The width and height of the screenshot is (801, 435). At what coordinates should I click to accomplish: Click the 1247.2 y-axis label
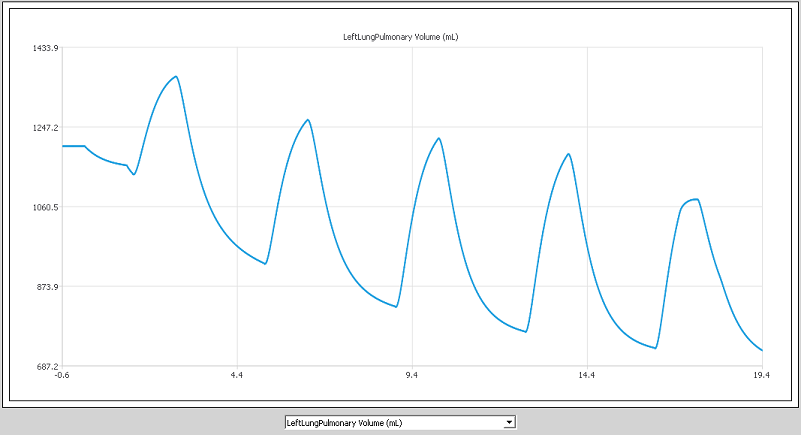pyautogui.click(x=46, y=128)
